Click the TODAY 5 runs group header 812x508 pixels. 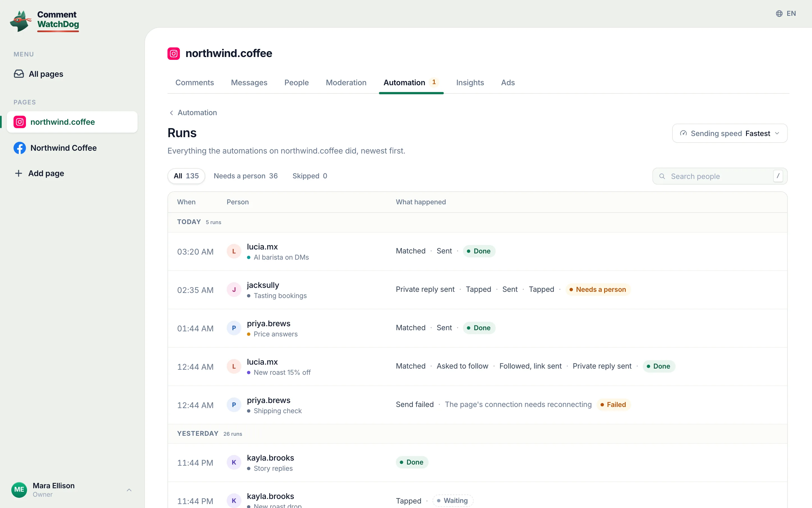[477, 222]
